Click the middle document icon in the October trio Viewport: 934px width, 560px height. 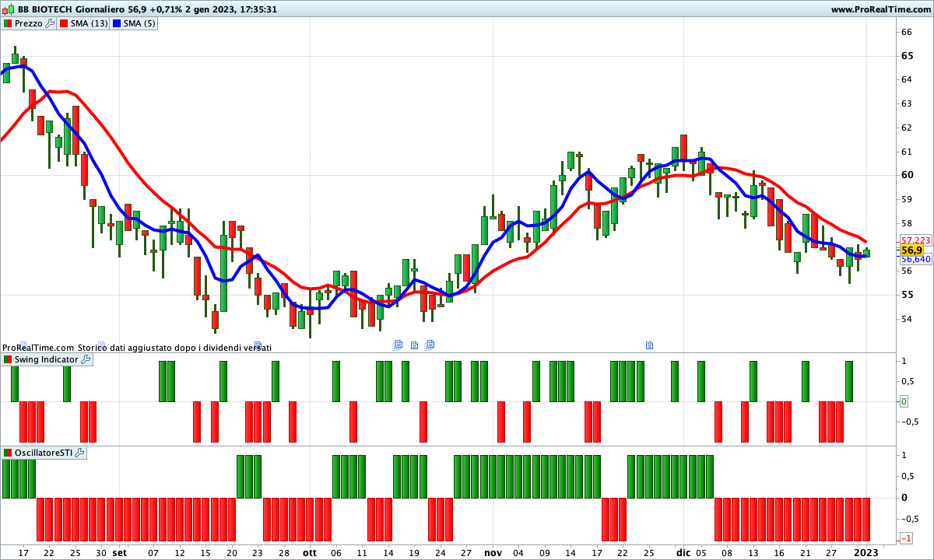(414, 345)
